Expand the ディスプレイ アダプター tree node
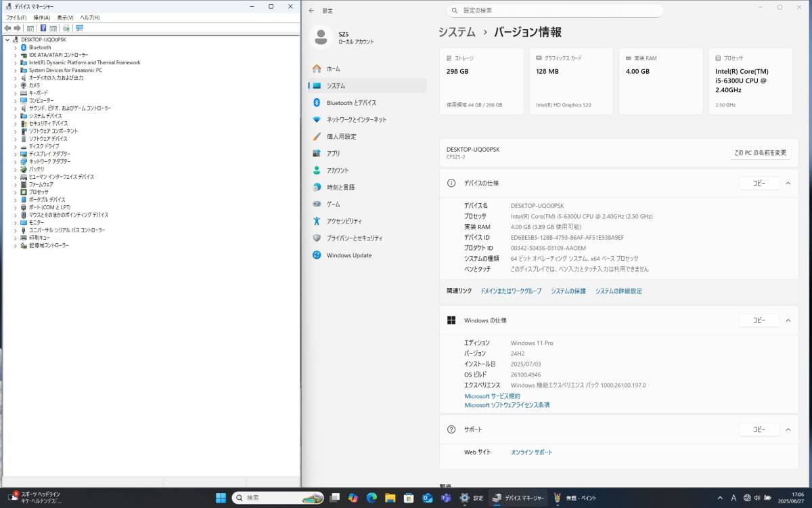This screenshot has height=508, width=812. pyautogui.click(x=16, y=154)
